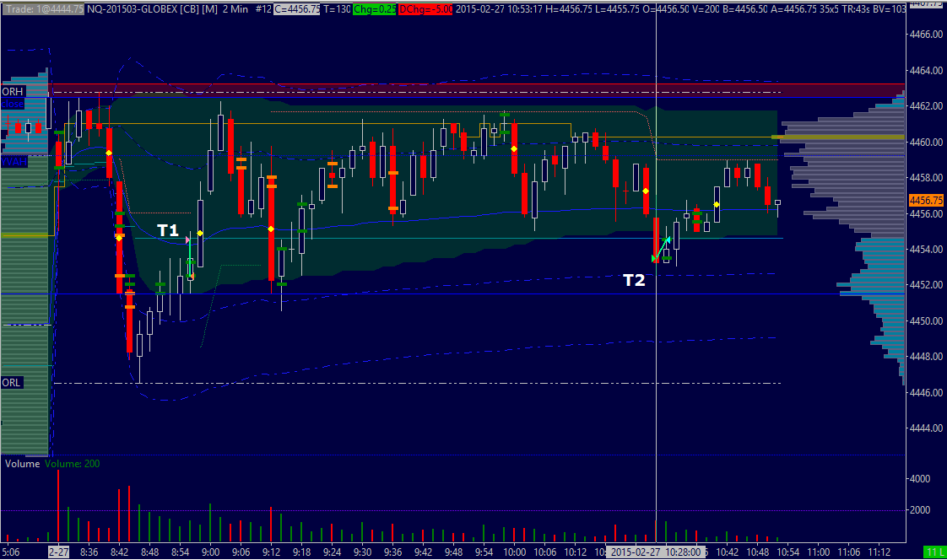Click the 4448.00 price scale label
This screenshot has width=947, height=560.
point(927,357)
